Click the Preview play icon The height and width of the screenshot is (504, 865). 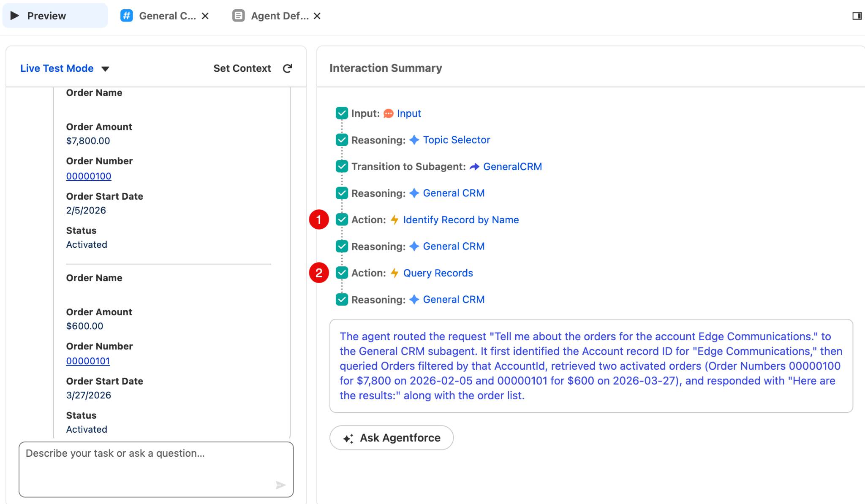(15, 16)
